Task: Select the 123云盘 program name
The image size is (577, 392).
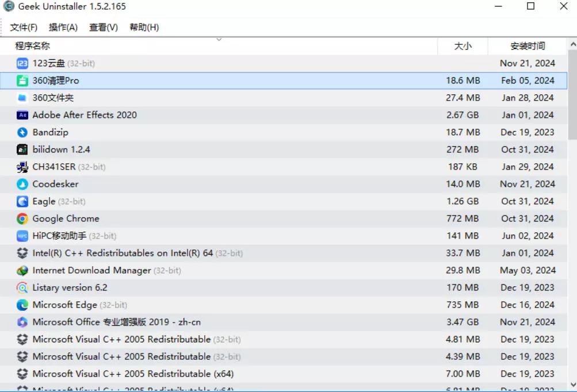Action: (48, 63)
